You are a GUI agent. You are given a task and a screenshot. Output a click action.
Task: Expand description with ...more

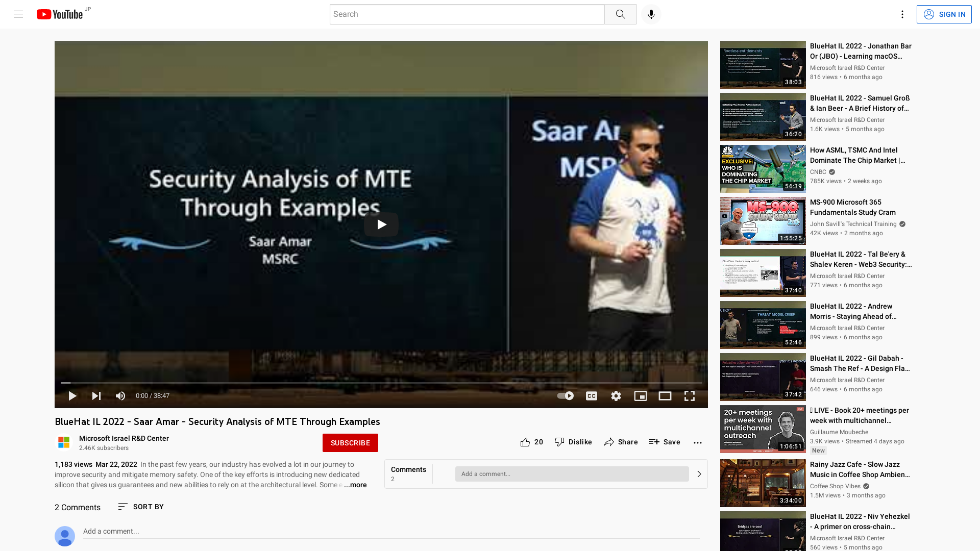[x=355, y=485]
